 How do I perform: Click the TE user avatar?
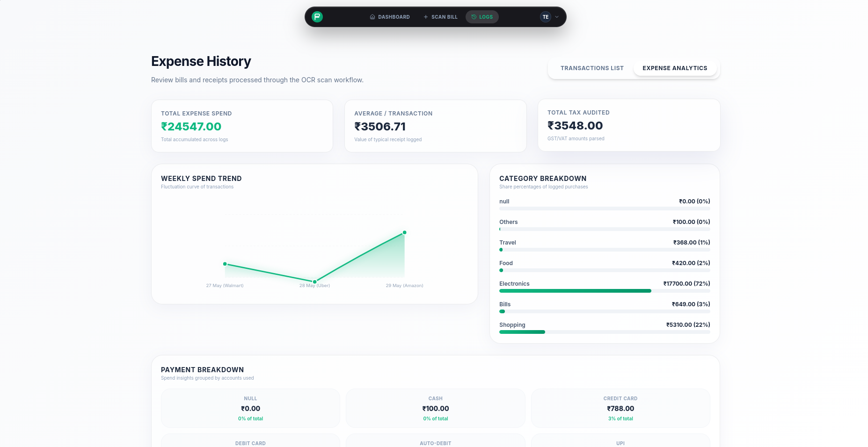point(546,17)
